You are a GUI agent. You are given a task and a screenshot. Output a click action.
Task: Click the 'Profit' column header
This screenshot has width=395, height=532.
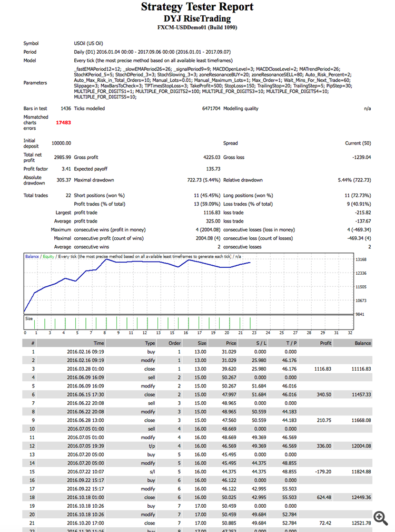(x=325, y=343)
